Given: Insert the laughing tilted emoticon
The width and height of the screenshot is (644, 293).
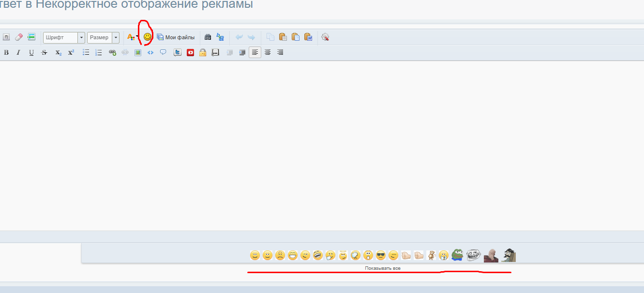Looking at the screenshot, I should [318, 255].
